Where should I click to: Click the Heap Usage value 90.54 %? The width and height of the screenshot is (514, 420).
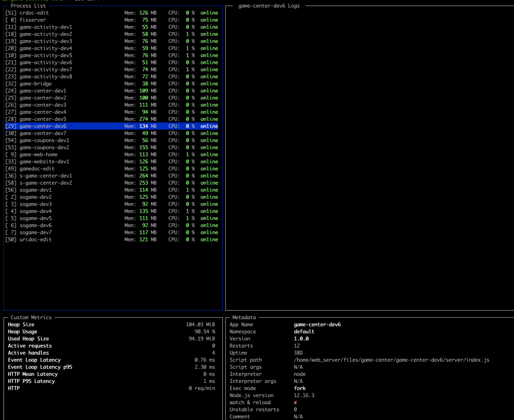[205, 332]
